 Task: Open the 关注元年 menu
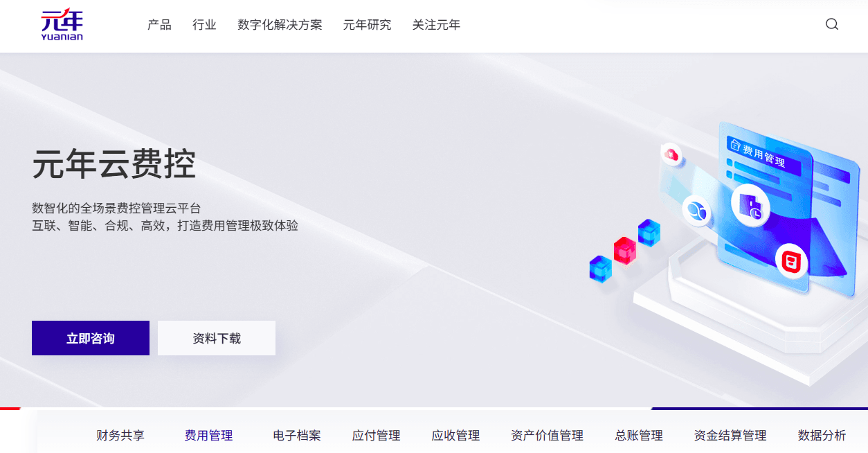[x=436, y=25]
